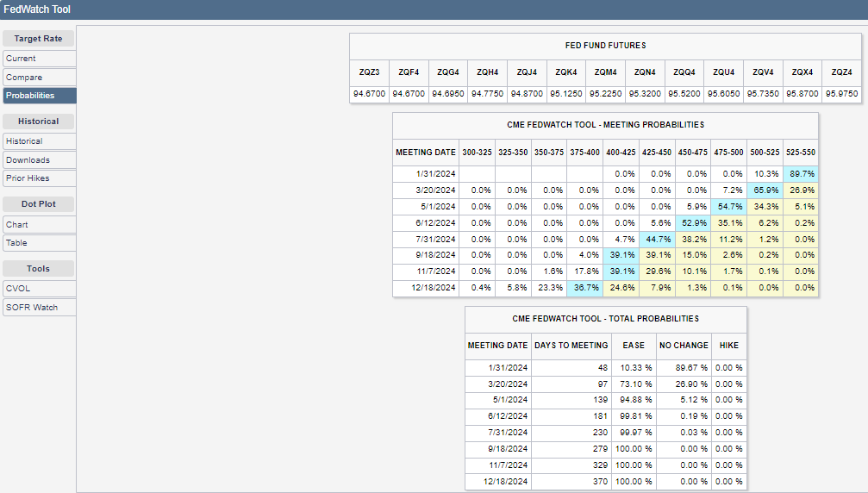Viewport: 868px width, 493px height.
Task: Click the 400-425 rate range header
Action: pos(621,153)
